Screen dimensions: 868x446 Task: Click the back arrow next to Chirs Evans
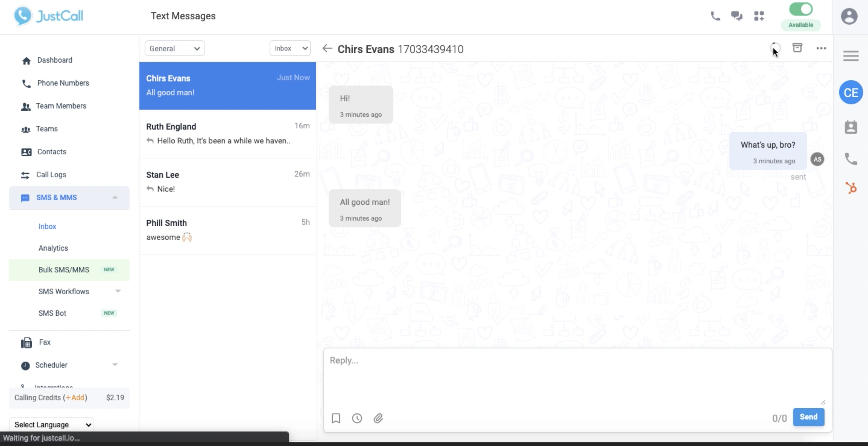327,49
